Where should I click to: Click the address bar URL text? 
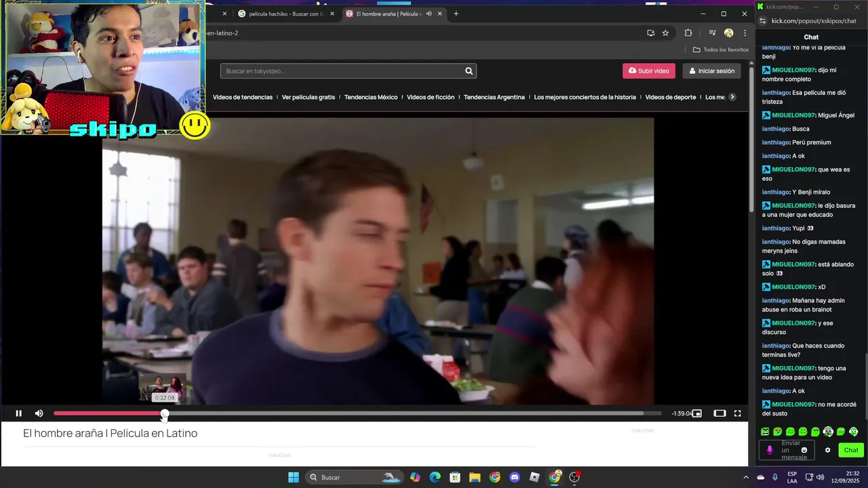click(222, 33)
